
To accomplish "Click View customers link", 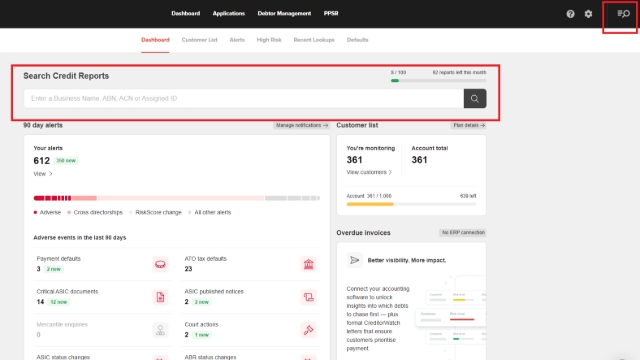I will [x=369, y=172].
